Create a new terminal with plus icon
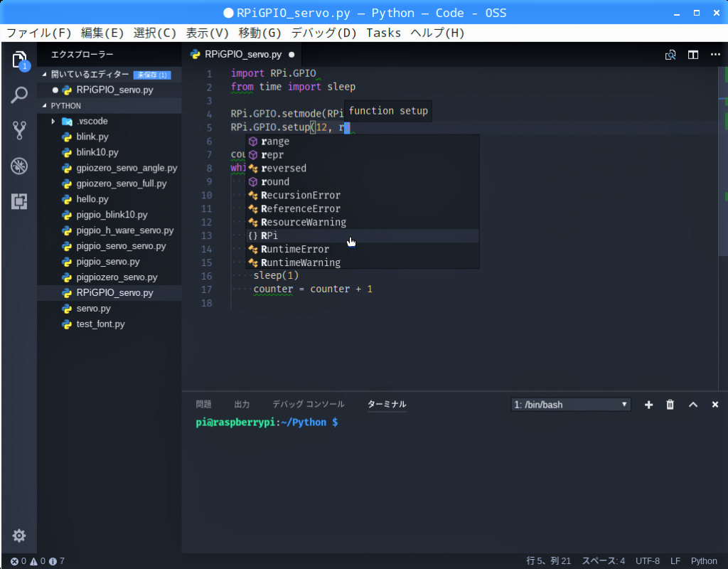Screen dimensions: 728x569 (648, 405)
